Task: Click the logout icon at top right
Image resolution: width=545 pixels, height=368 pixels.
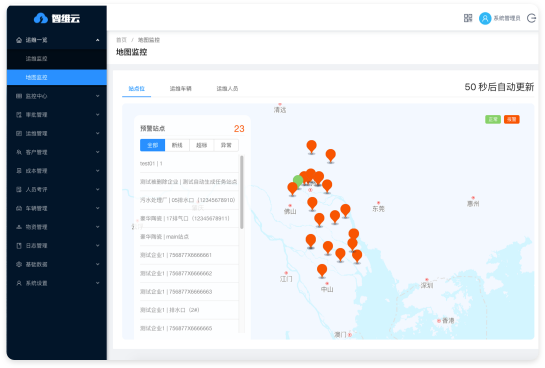Action: (531, 18)
